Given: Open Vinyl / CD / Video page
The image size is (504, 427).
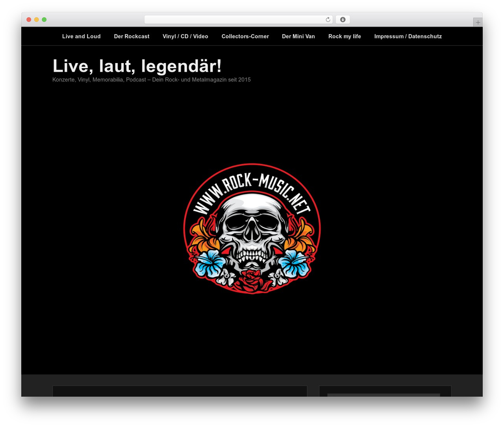Looking at the screenshot, I should pos(185,36).
